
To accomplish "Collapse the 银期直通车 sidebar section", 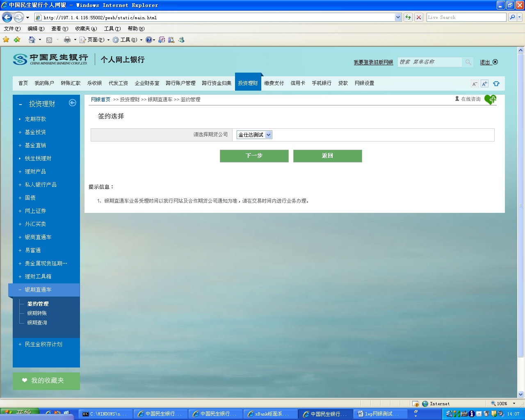I will [x=44, y=290].
